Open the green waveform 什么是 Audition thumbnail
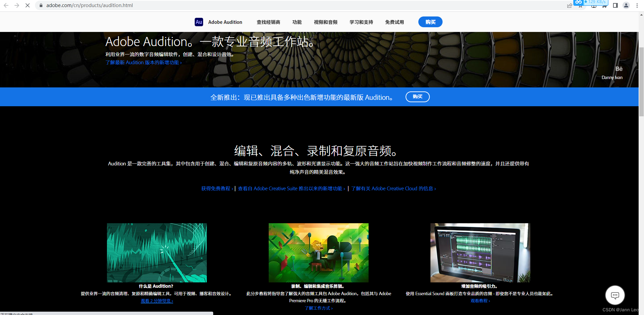Viewport: 644px width, 315px height. click(x=157, y=253)
